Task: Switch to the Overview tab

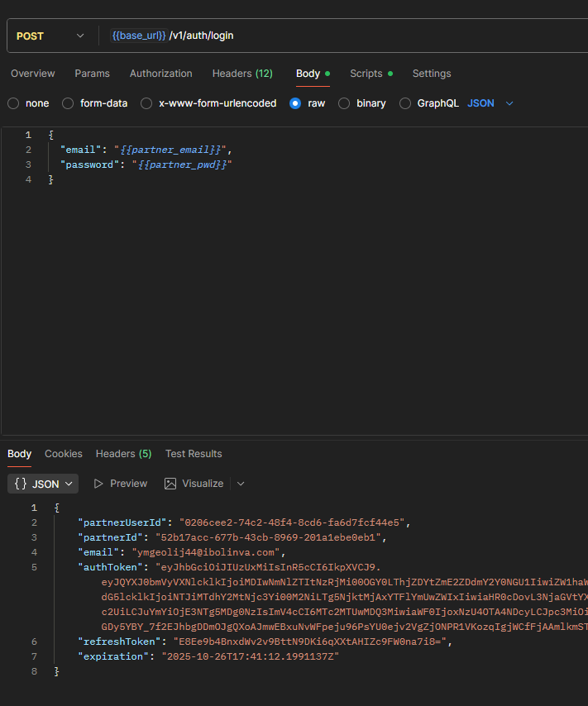Action: pyautogui.click(x=33, y=74)
